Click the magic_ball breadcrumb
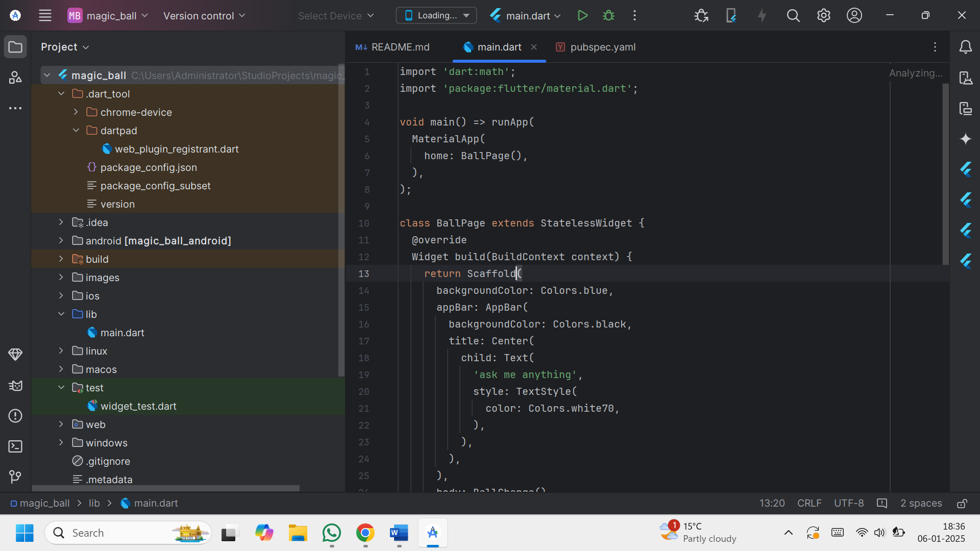 point(40,503)
